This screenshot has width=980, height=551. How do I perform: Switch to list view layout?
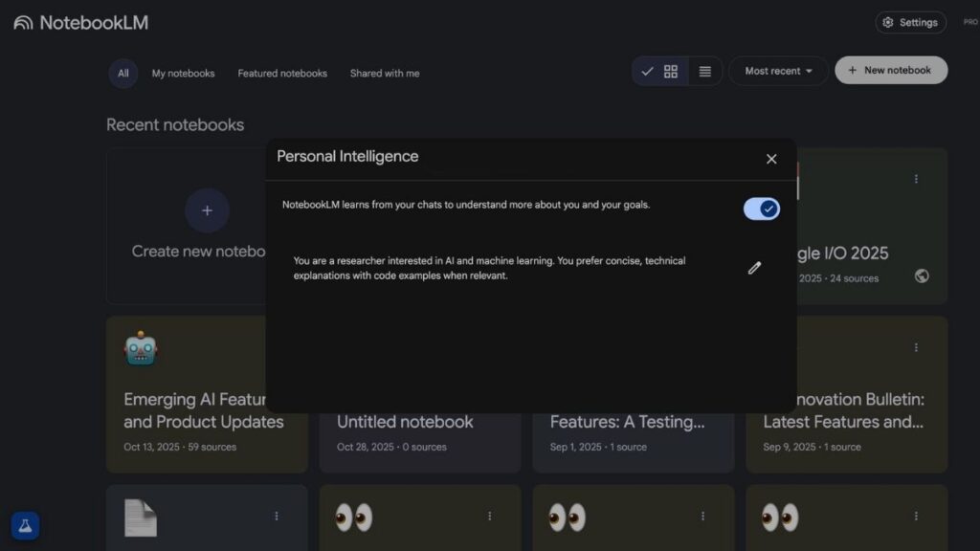pos(705,70)
